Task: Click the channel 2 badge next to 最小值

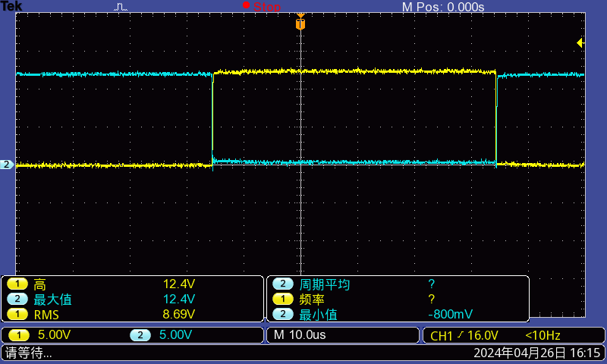Action: pyautogui.click(x=283, y=314)
